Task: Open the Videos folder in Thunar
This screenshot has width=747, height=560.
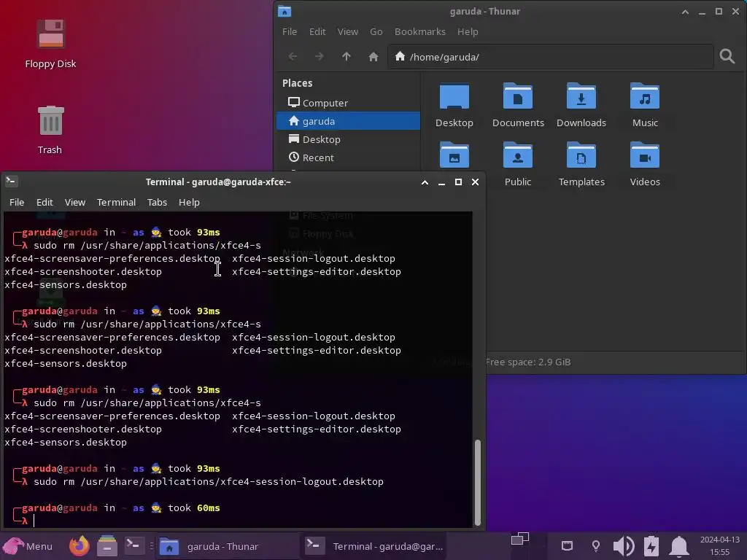Action: pyautogui.click(x=645, y=164)
